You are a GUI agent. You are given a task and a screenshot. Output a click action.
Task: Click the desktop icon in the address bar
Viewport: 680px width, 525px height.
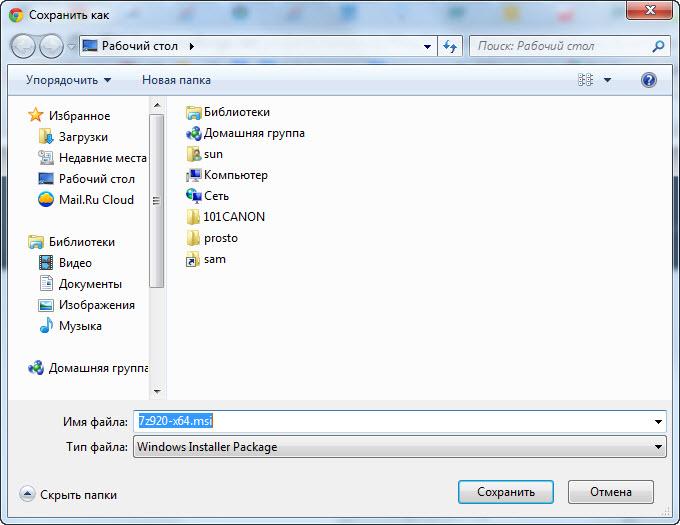coord(90,46)
